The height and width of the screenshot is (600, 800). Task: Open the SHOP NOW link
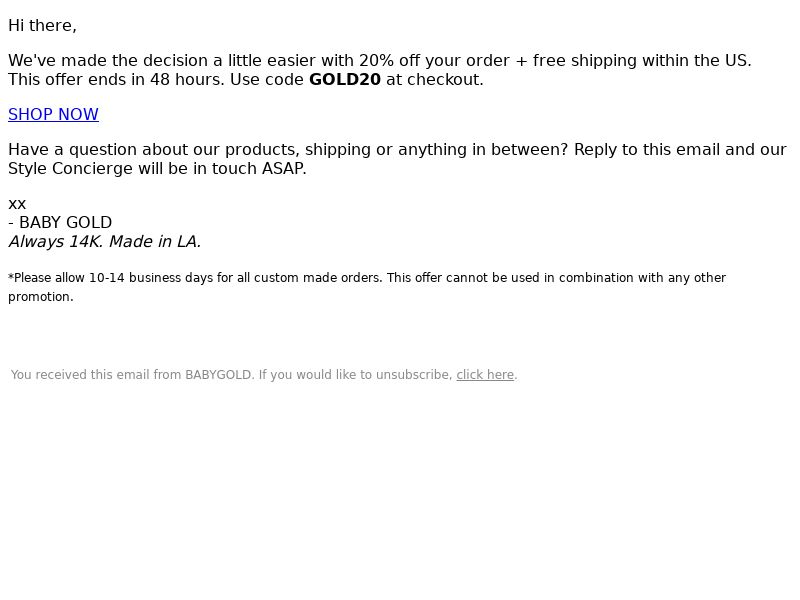pos(54,114)
